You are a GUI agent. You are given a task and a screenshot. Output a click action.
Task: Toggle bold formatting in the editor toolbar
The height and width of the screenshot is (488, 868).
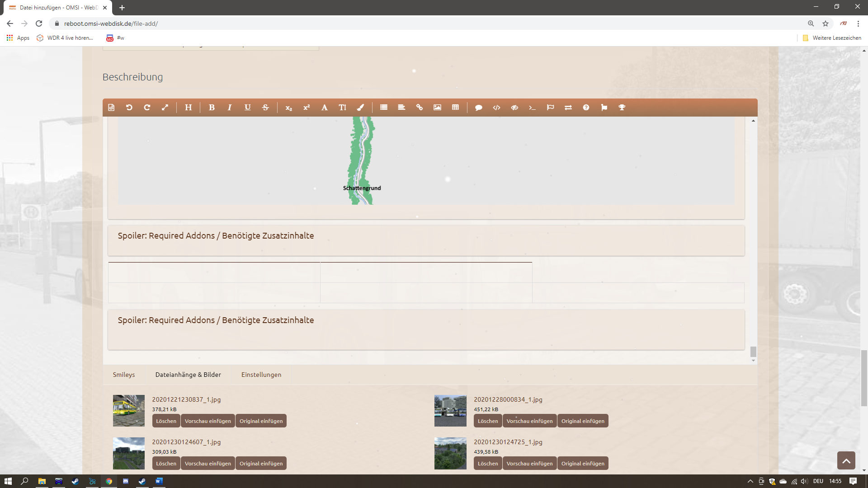point(212,108)
